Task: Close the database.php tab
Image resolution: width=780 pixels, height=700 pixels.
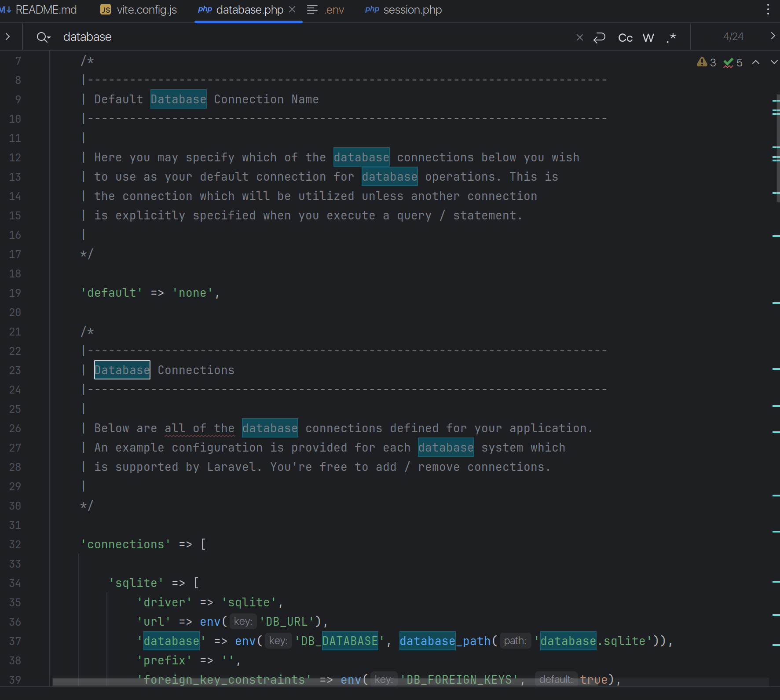Action: coord(292,9)
